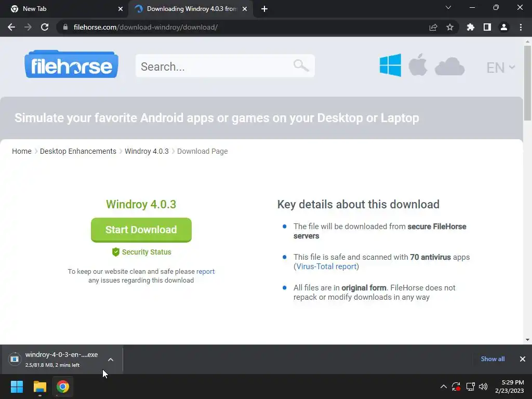
Task: Share this page using share icon
Action: [433, 27]
